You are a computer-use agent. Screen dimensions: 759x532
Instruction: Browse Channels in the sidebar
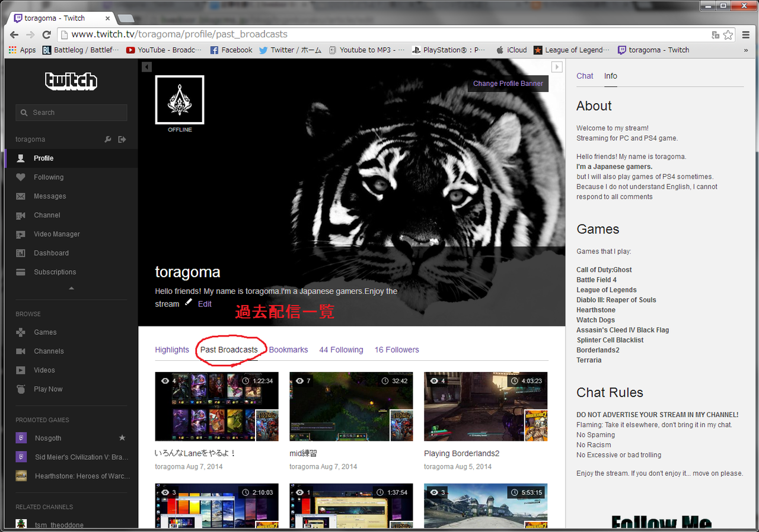(x=71, y=351)
